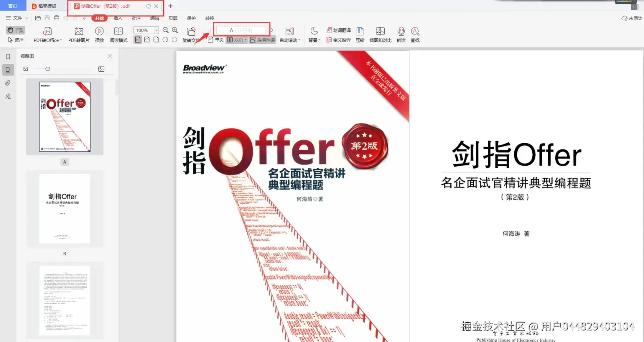Select fit page view icon
Screen dimensions: 644x342
pyautogui.click(x=147, y=39)
